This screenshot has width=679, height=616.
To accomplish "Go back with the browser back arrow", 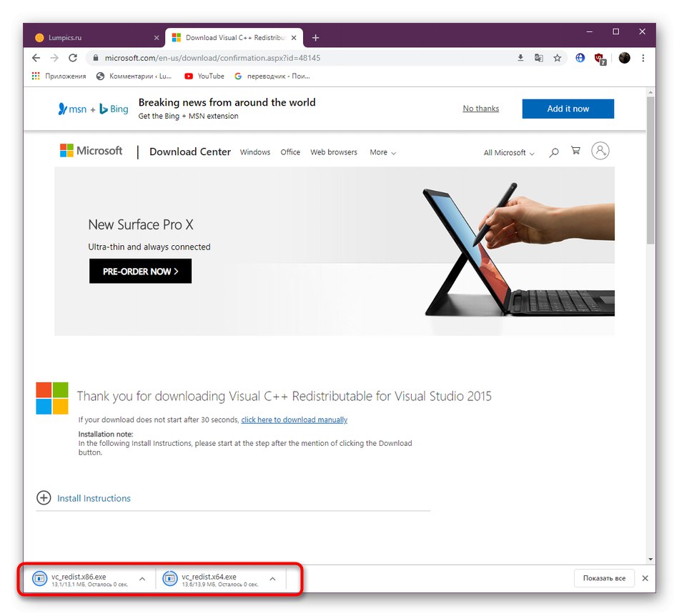I will pyautogui.click(x=36, y=58).
